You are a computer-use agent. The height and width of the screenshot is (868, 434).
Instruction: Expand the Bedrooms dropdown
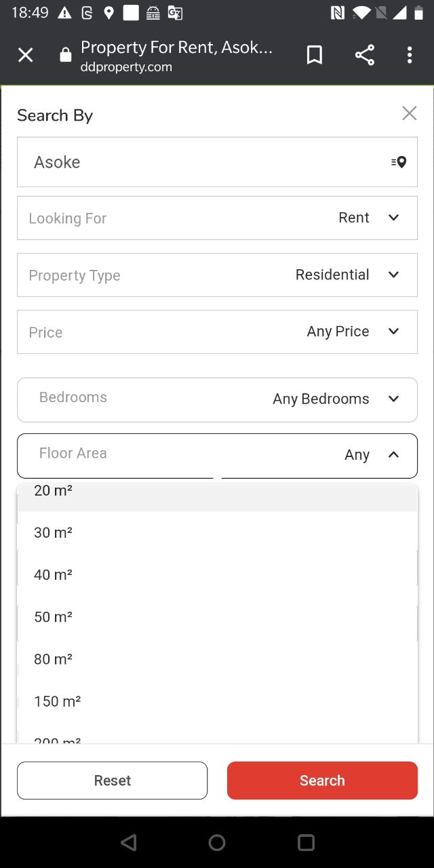(217, 399)
